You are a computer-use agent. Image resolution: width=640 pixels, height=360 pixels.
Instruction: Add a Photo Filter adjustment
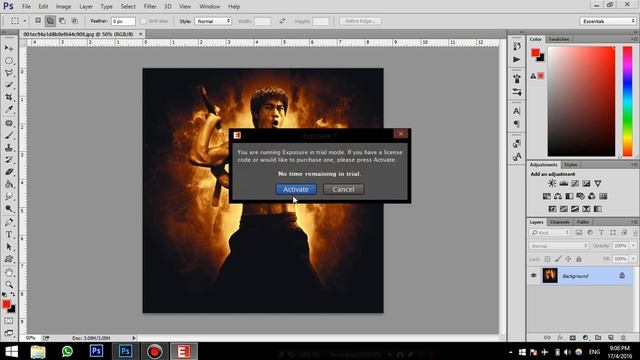pos(580,196)
